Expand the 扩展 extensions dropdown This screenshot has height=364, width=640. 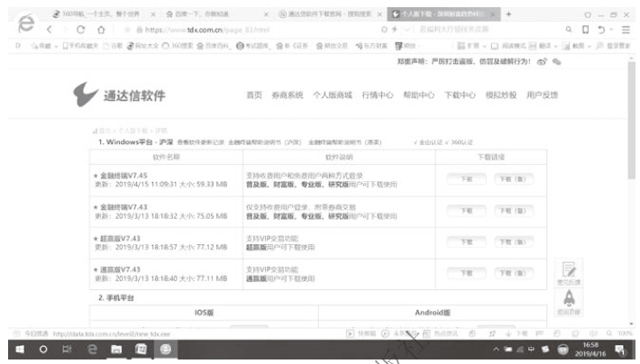point(484,46)
